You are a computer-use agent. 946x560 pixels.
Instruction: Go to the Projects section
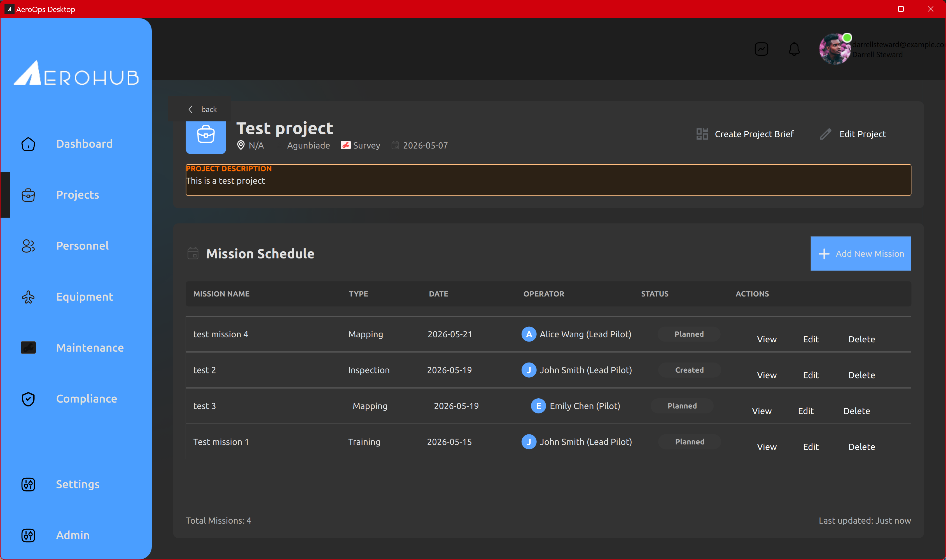pos(78,195)
